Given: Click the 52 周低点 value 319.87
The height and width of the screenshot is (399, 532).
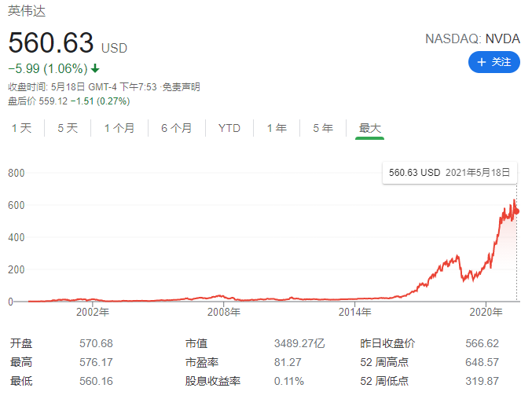Looking at the screenshot, I should pos(482,381).
